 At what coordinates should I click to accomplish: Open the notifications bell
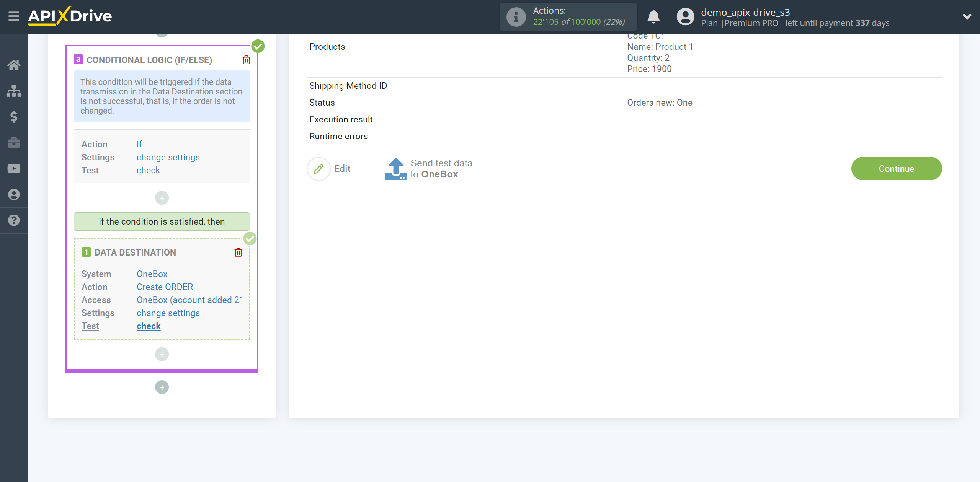point(653,17)
